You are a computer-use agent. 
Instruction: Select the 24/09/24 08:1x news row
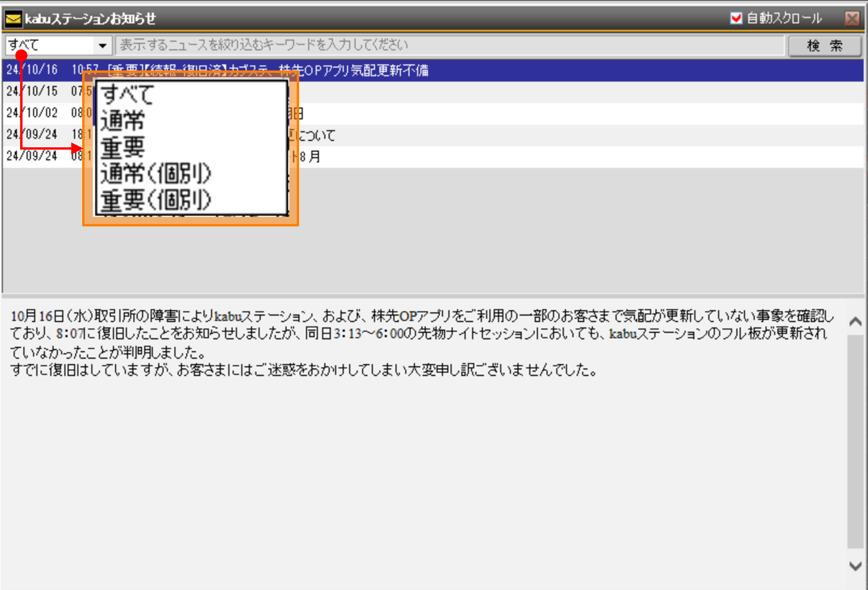click(433, 156)
